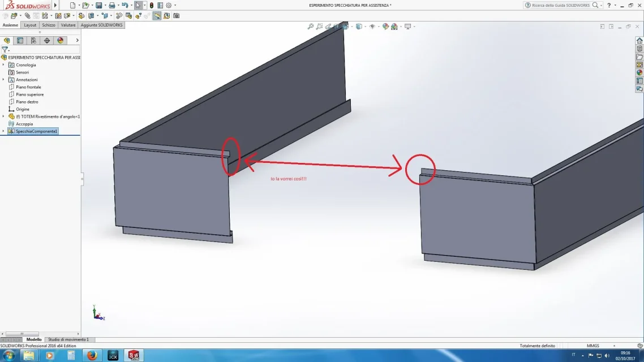
Task: Open the DimXpert crosshair panel tab
Action: (47, 40)
